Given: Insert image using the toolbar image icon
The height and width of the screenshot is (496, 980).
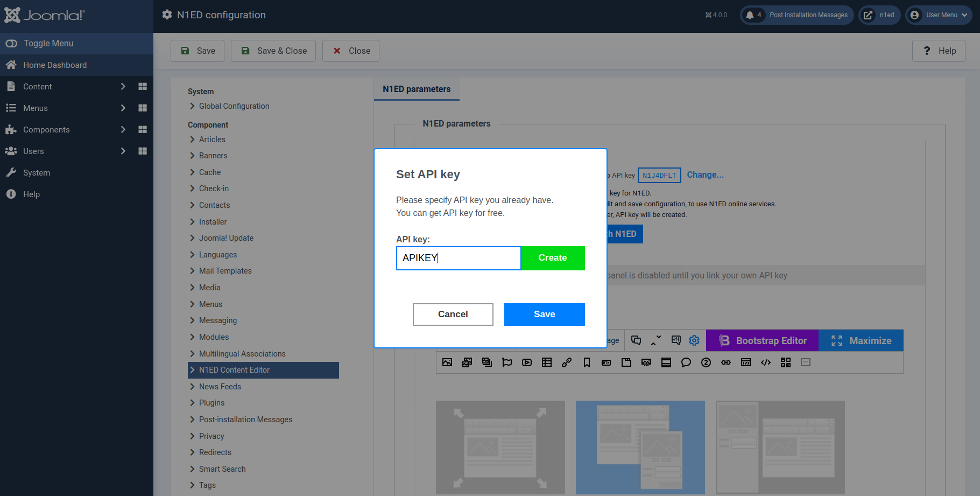Looking at the screenshot, I should [x=447, y=362].
